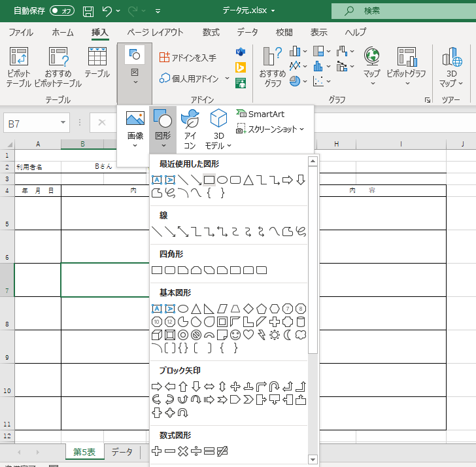Viewport: 476px width, 467px height.
Task: Select the 利用者名 cell
Action: (x=38, y=167)
